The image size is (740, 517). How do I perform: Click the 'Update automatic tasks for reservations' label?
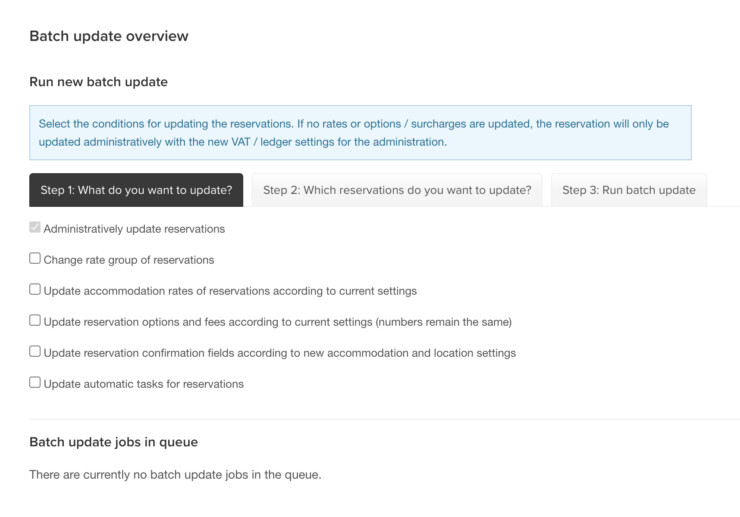tap(143, 384)
